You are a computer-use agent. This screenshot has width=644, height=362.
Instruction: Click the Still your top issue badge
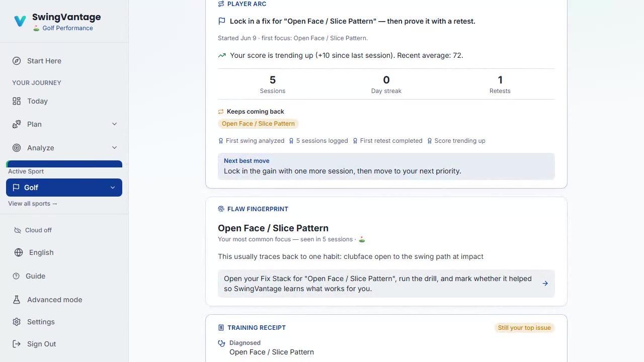524,328
